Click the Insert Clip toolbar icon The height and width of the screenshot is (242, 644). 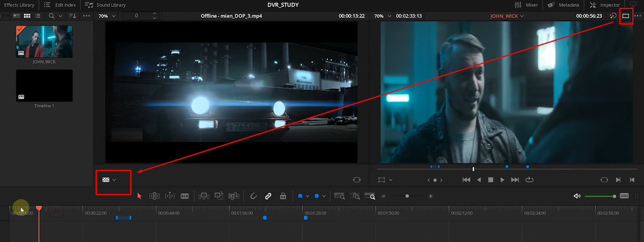point(204,196)
